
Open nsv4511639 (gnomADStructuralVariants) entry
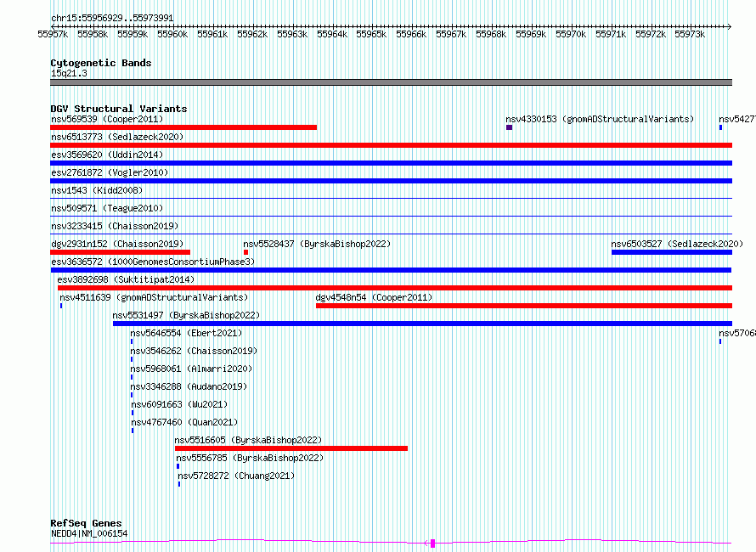(154, 297)
